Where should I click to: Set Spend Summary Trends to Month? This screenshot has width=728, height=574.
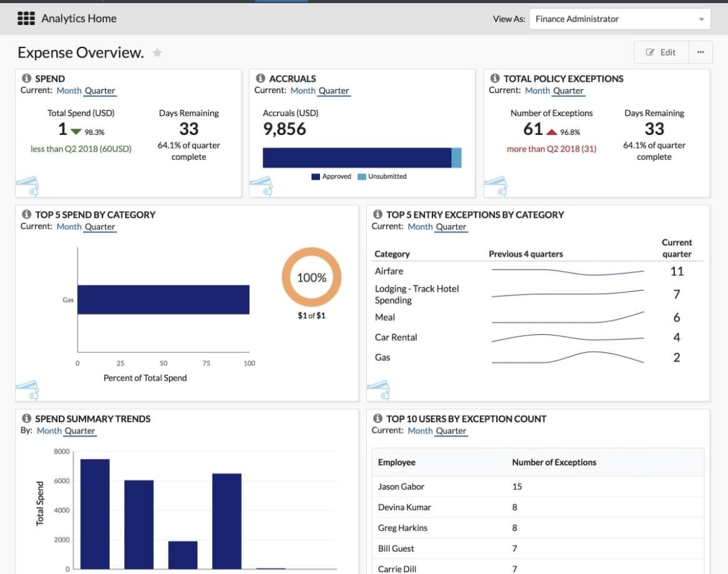[x=49, y=430]
